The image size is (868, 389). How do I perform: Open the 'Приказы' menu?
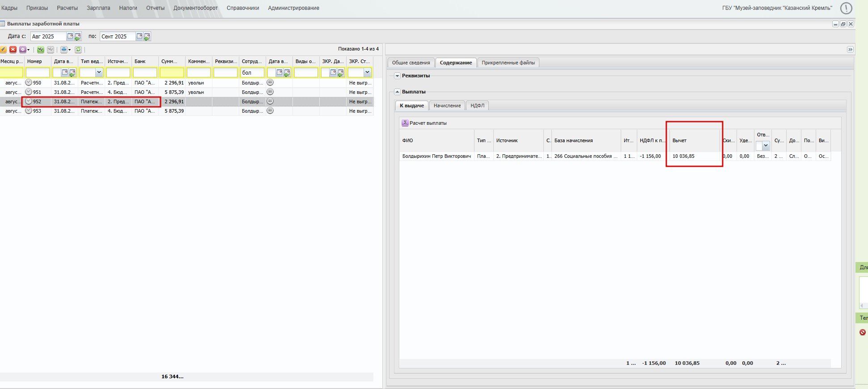[37, 8]
